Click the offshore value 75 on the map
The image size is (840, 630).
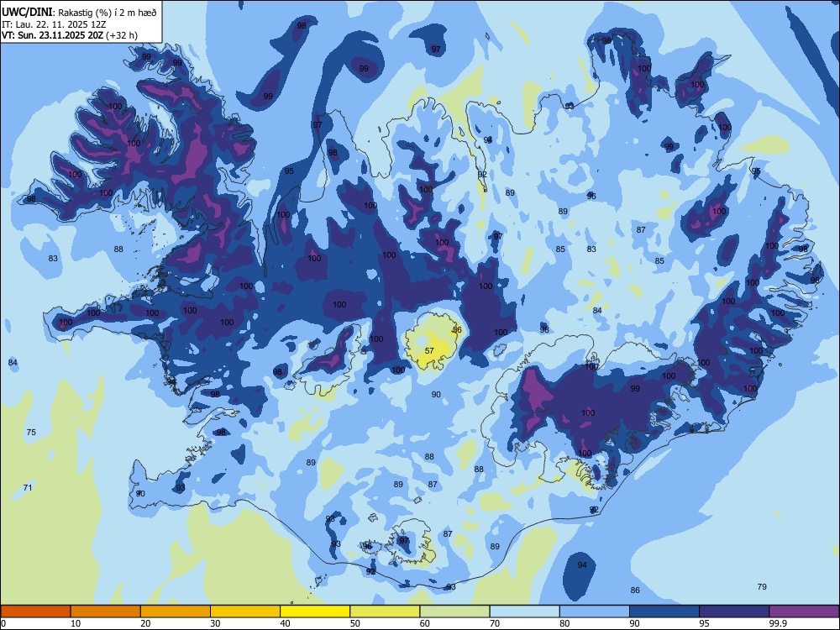31,433
